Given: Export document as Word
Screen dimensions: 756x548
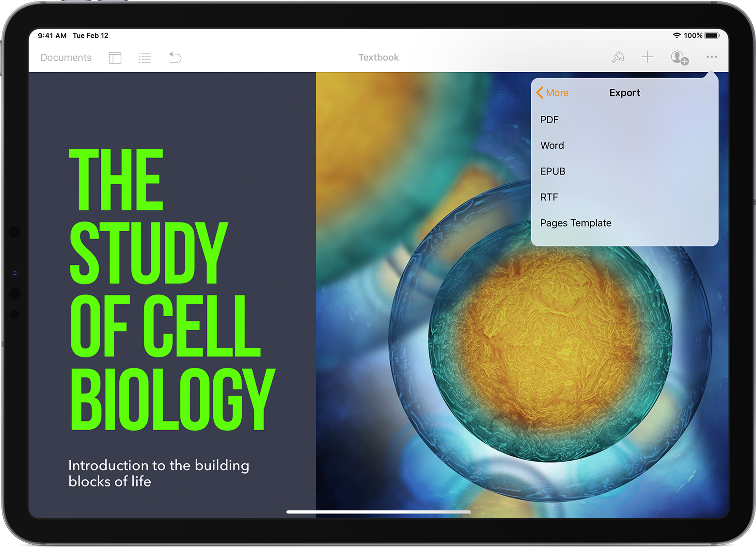Looking at the screenshot, I should point(624,145).
